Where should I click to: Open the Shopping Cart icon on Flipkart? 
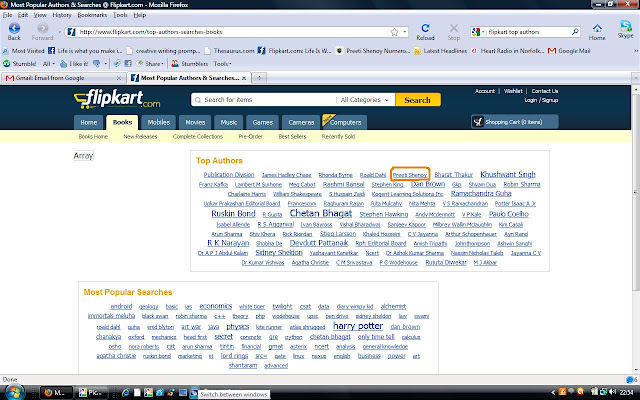pos(478,122)
